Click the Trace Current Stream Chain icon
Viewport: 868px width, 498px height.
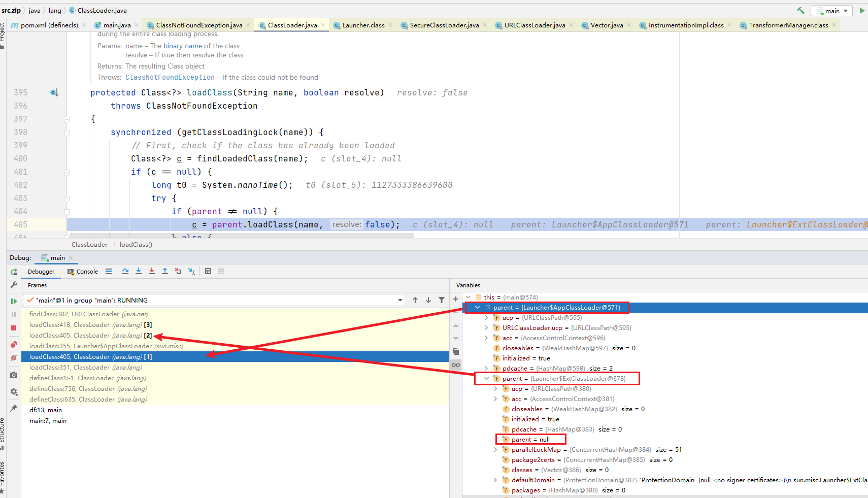coord(221,271)
